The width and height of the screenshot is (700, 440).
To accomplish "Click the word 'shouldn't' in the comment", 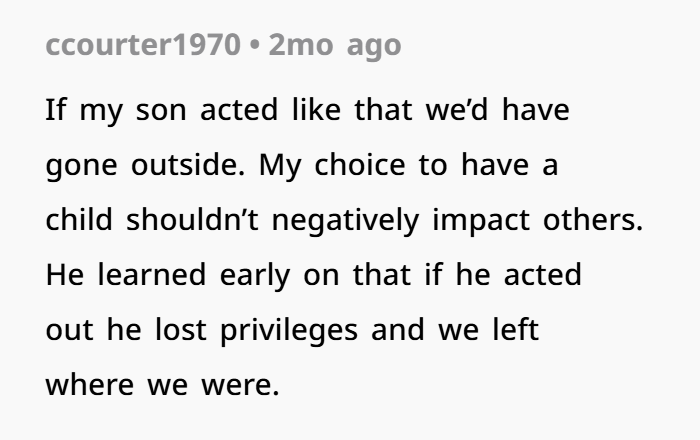I will point(192,220).
